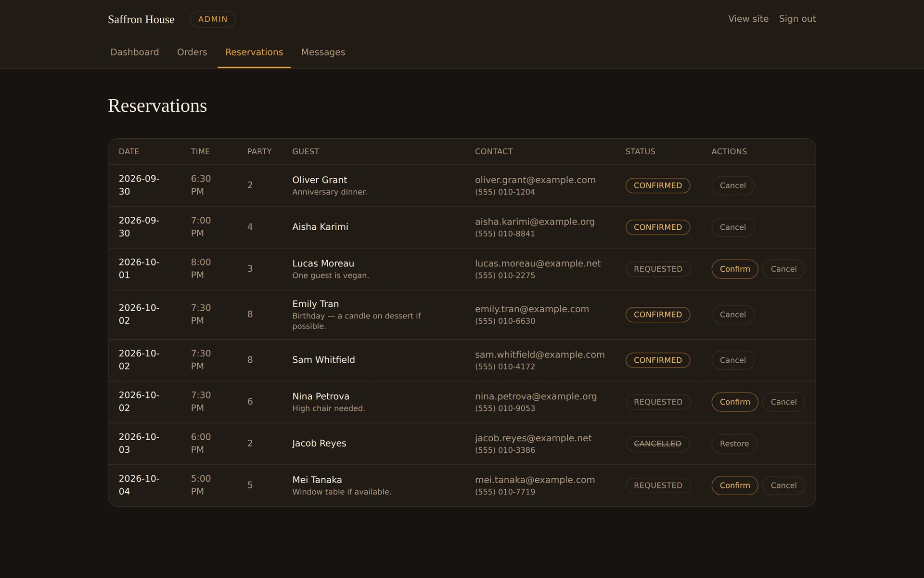Click oliver.grant@example.com email
924x578 pixels.
(535, 180)
